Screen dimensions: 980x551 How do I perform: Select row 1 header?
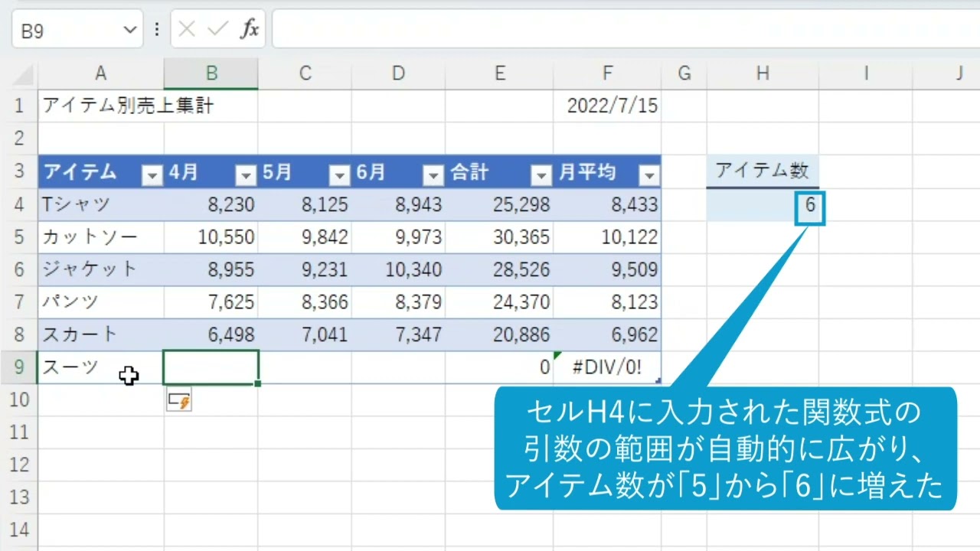pos(19,106)
